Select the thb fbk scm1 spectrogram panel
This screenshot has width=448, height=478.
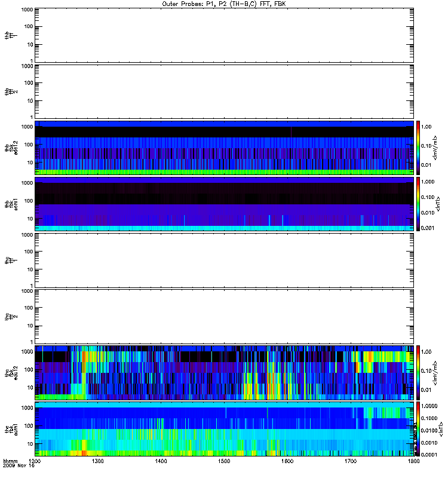[224, 204]
